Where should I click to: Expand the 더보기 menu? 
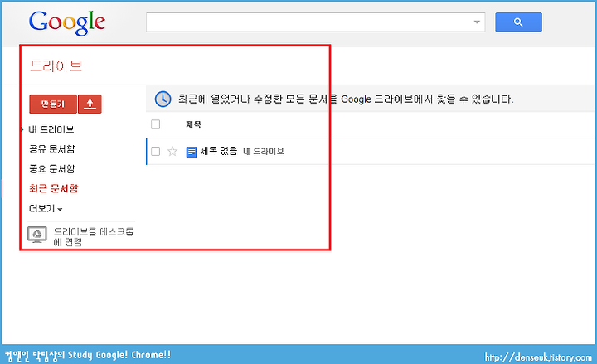(x=46, y=209)
